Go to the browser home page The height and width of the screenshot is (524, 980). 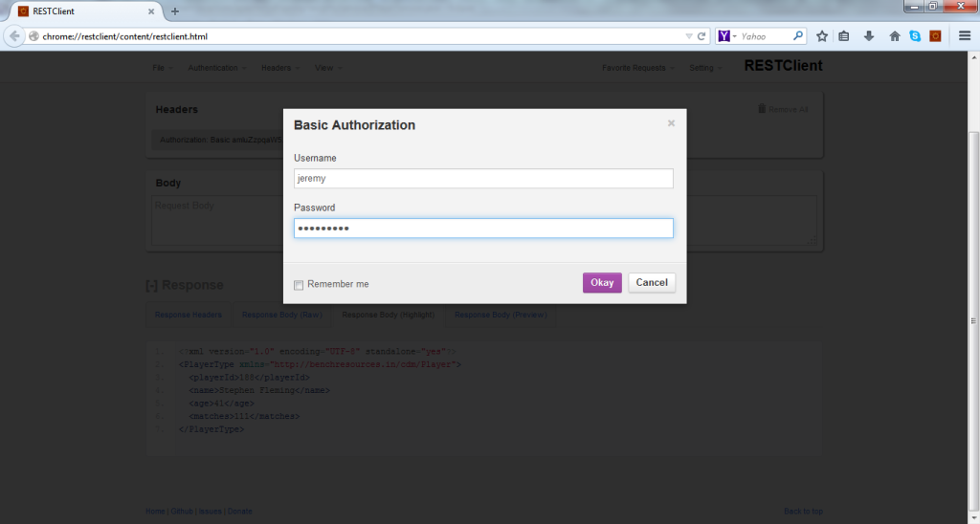(x=895, y=36)
